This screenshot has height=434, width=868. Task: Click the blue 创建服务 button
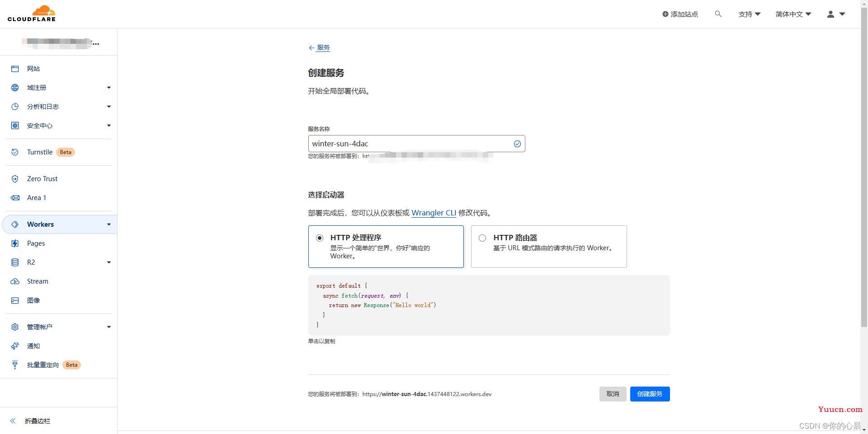coord(650,394)
